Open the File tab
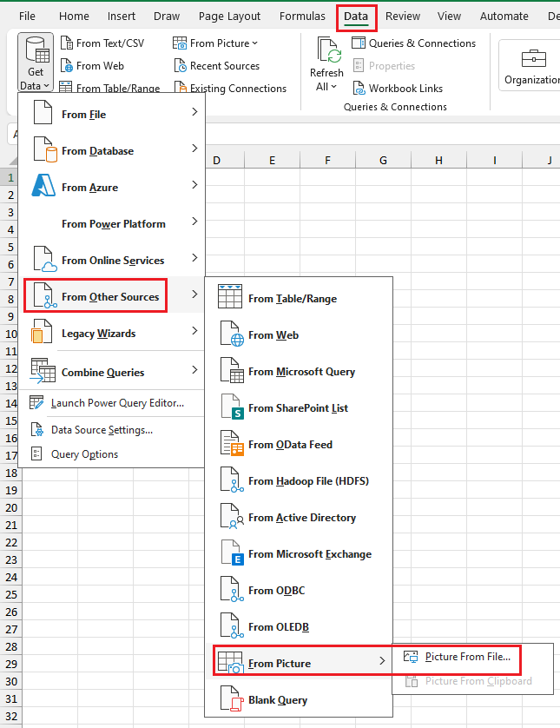 pos(27,17)
